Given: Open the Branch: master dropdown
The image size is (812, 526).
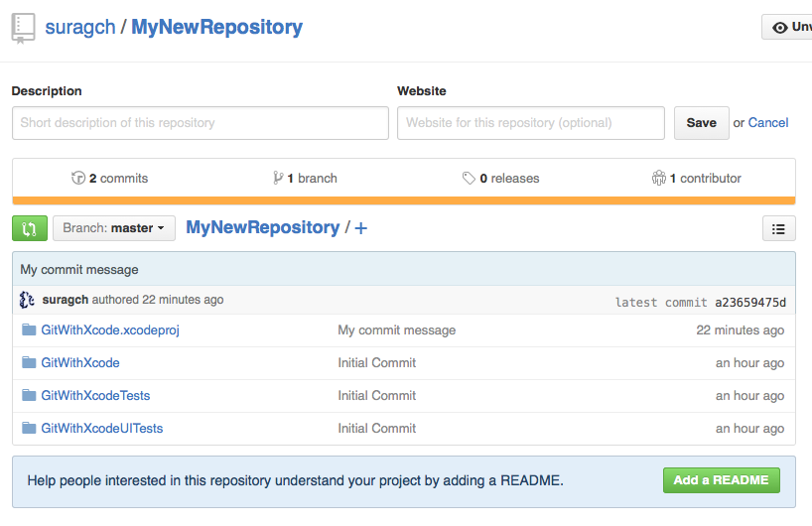Looking at the screenshot, I should [114, 228].
